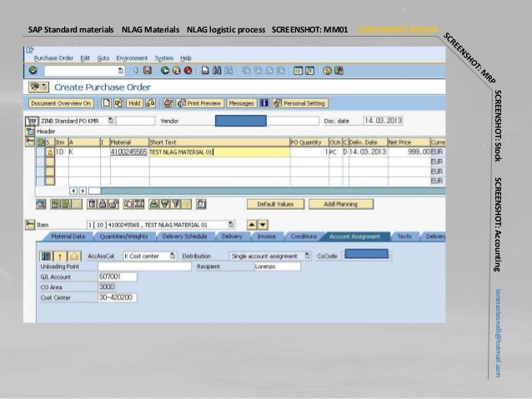This screenshot has height=399, width=532.
Task: Click the next item down arrow
Action: [x=263, y=225]
